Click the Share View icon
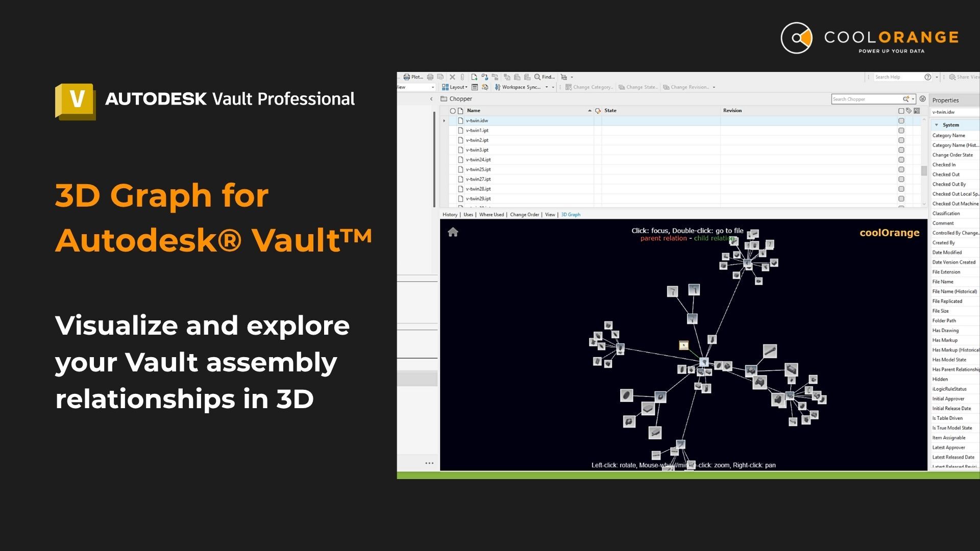The height and width of the screenshot is (551, 980). click(952, 77)
